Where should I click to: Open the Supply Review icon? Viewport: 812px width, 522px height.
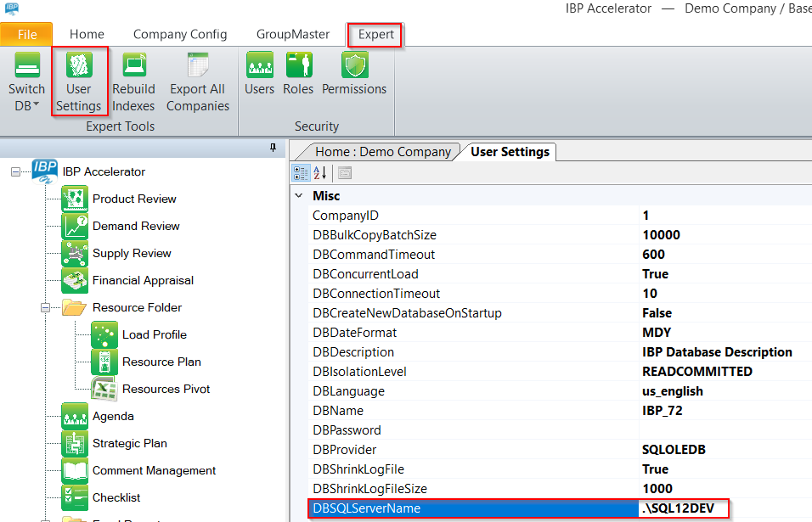[x=75, y=253]
